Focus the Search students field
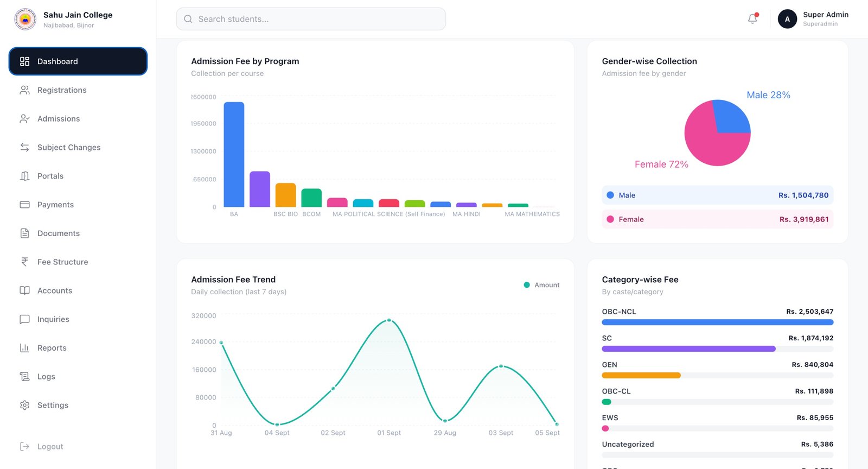The width and height of the screenshot is (868, 469). [x=311, y=19]
